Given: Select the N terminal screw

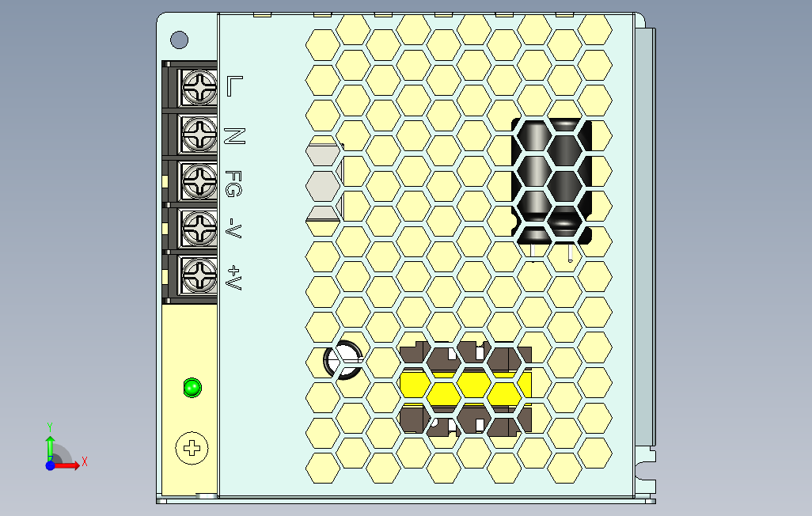Looking at the screenshot, I should coord(199,134).
